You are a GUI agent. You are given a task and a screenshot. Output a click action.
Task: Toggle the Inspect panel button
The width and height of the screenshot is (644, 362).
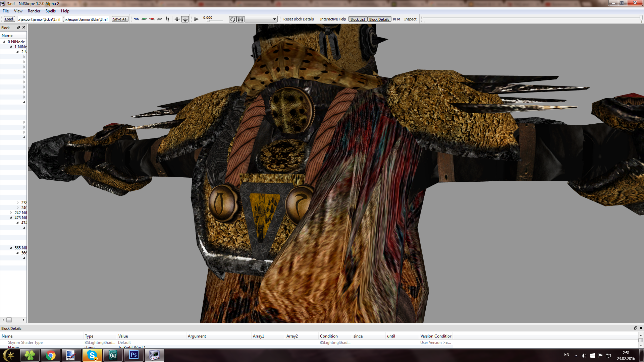pos(410,19)
